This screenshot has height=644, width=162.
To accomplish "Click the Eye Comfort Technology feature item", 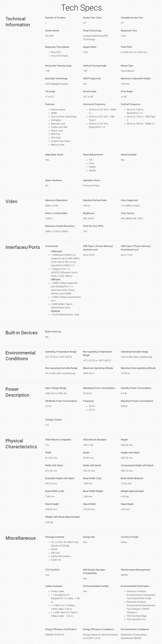I will click(64, 116).
